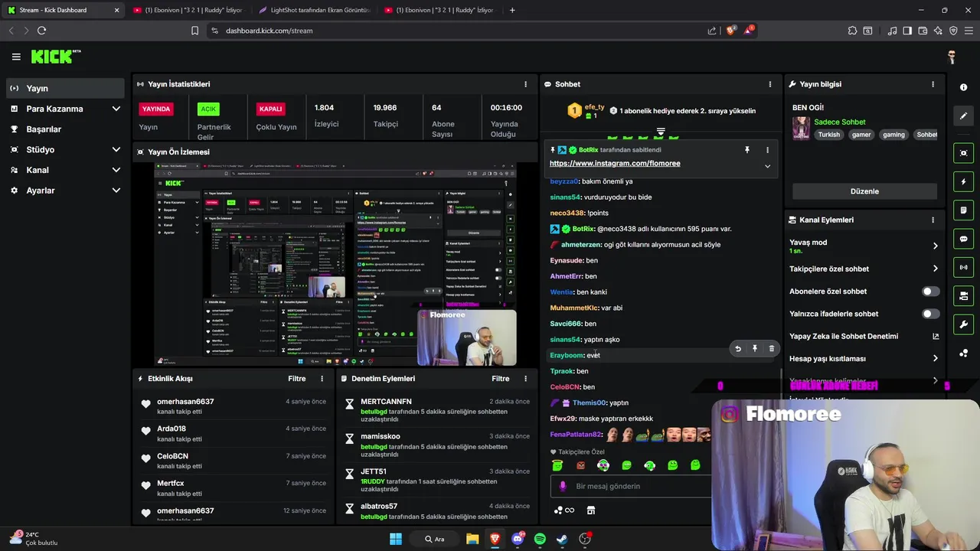Image resolution: width=980 pixels, height=551 pixels.
Task: Click the reply arrow on the Erayboom message
Action: coord(738,349)
